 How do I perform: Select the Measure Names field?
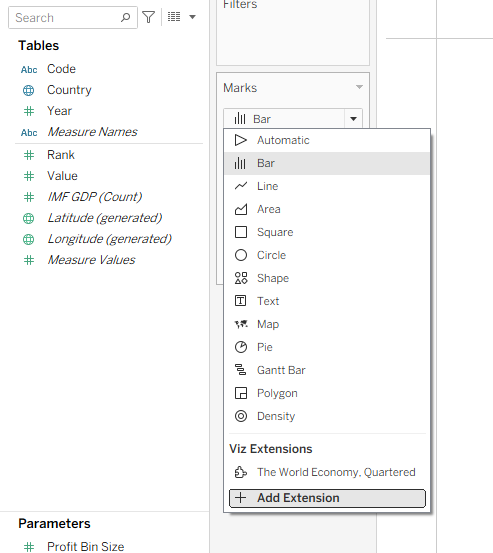pos(92,132)
